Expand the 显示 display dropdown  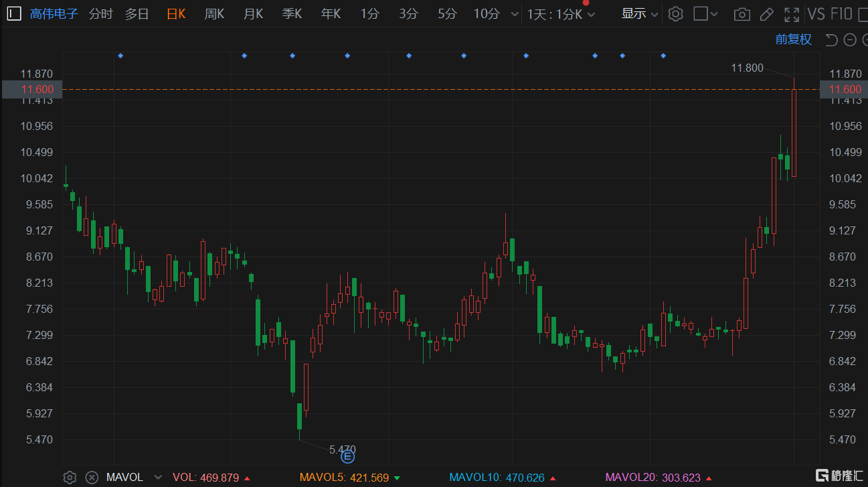(x=640, y=13)
